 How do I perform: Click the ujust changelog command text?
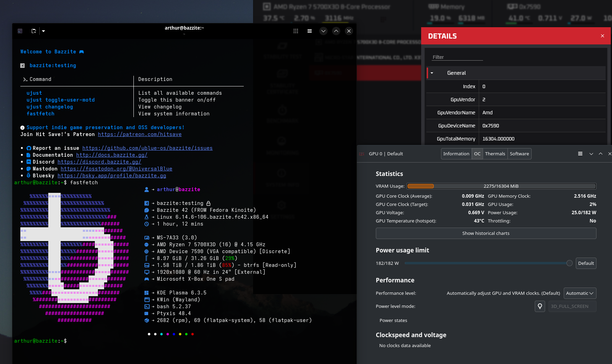pyautogui.click(x=50, y=107)
